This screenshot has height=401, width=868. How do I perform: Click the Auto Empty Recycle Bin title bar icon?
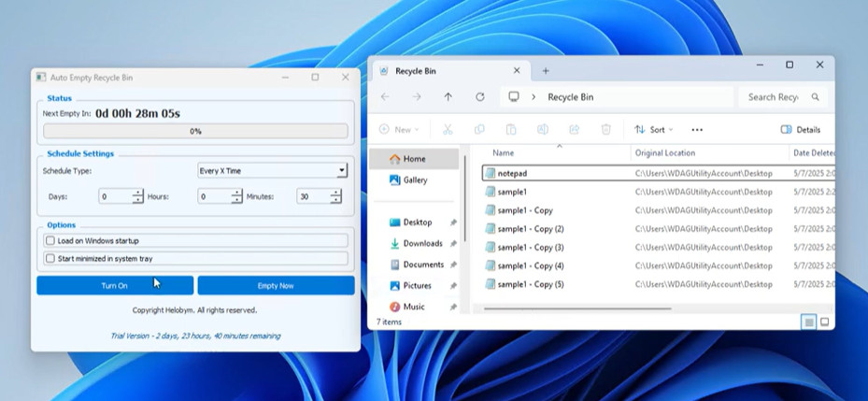tap(41, 78)
